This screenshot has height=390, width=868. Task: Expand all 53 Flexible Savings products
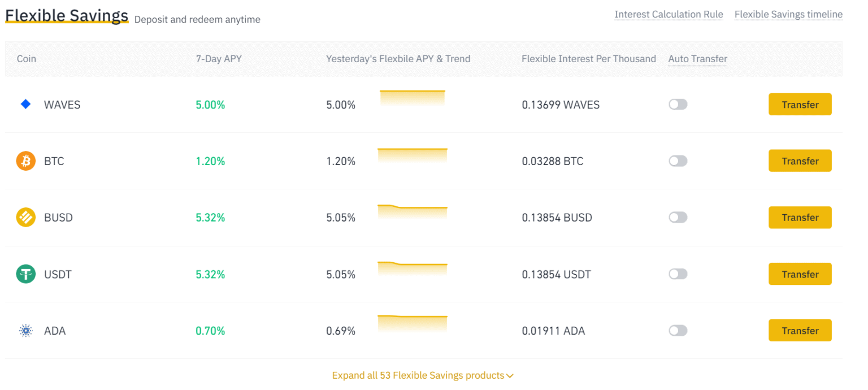point(422,375)
